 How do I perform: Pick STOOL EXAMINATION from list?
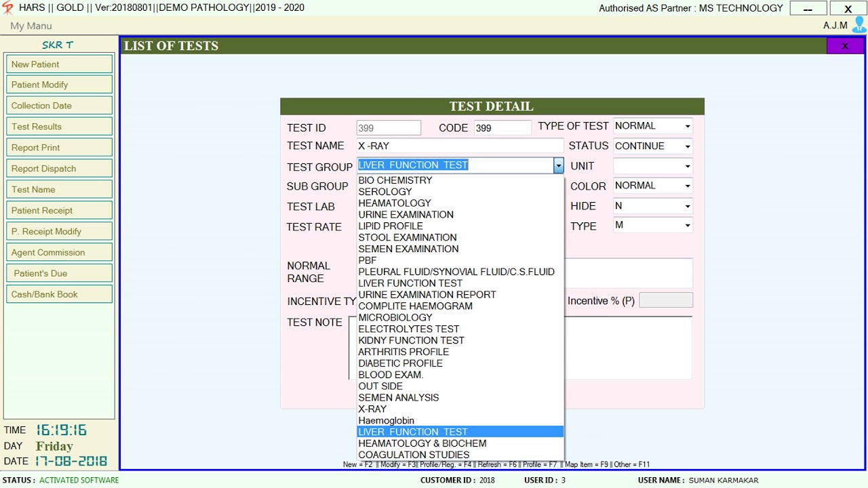[x=460, y=238]
